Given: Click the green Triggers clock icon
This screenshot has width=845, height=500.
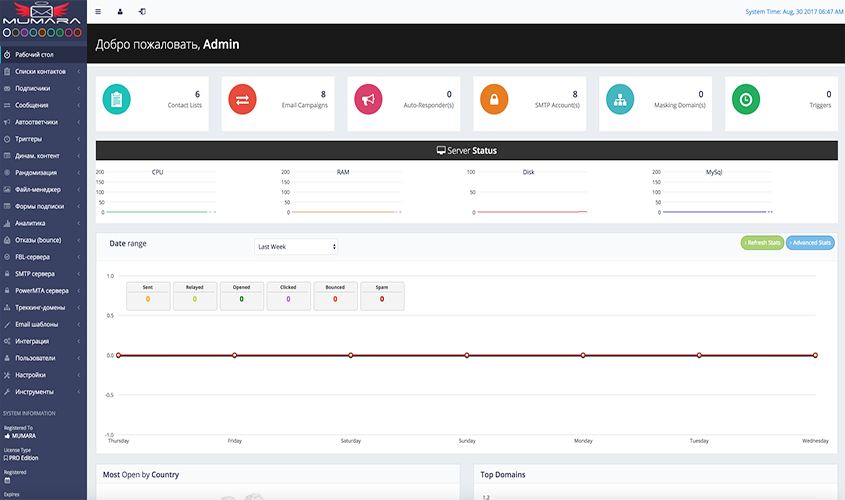Looking at the screenshot, I should 746,99.
